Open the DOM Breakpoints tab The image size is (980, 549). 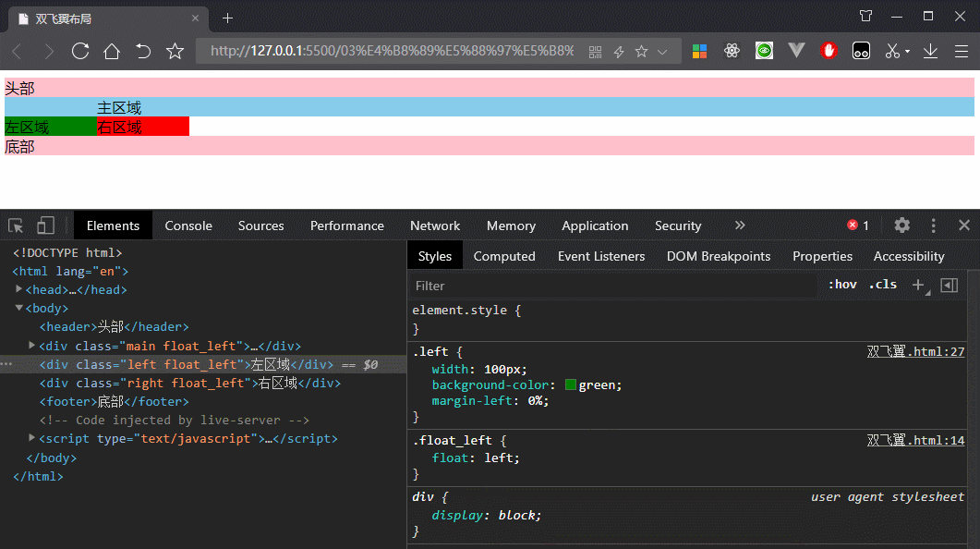coord(719,256)
